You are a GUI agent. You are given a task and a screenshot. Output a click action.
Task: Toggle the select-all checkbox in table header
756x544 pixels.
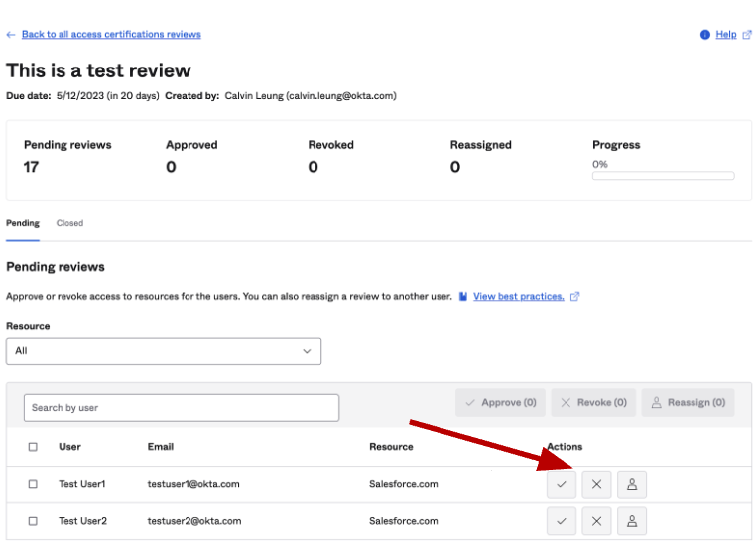coord(33,447)
